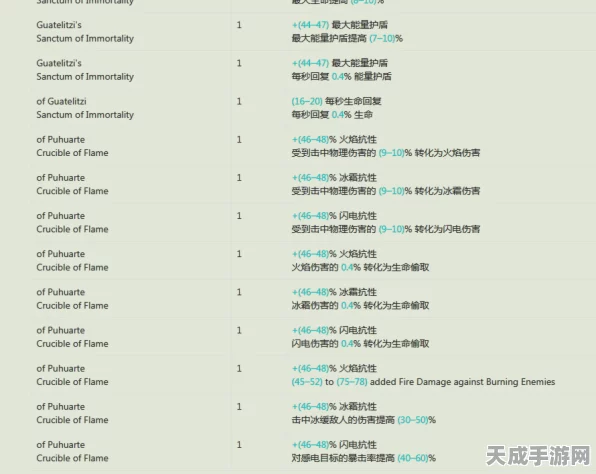
Task: Click "闪电伤害的 0.4% 转化为生命偷取"
Action: [360, 344]
